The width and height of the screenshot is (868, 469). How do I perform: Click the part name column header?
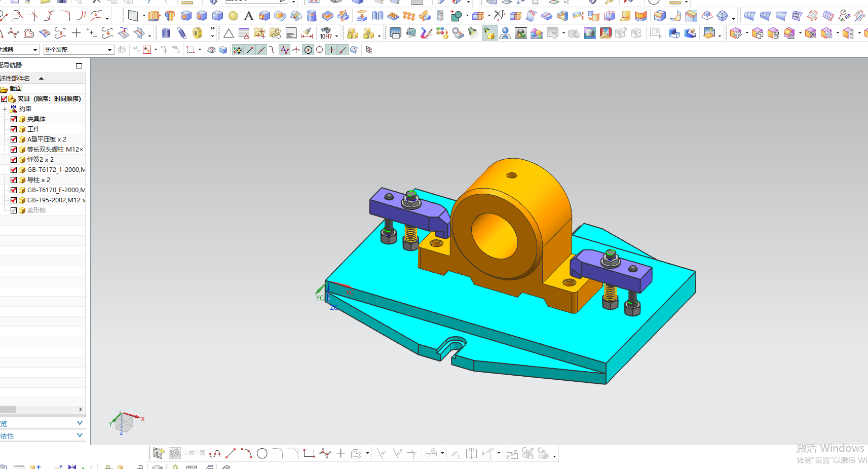(43, 78)
